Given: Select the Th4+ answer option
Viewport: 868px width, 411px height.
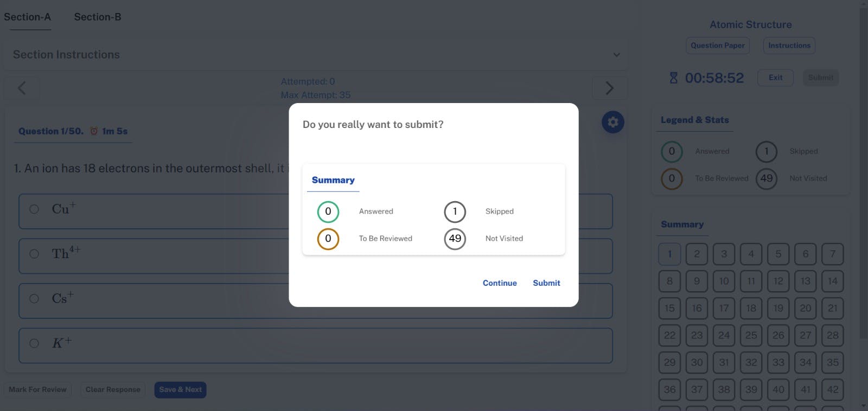Looking at the screenshot, I should coord(34,254).
